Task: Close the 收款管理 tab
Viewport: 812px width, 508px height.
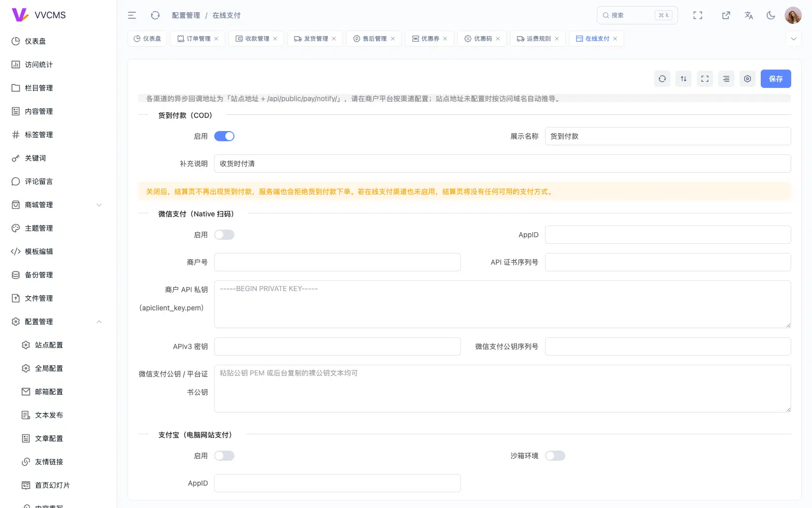Action: tap(275, 39)
